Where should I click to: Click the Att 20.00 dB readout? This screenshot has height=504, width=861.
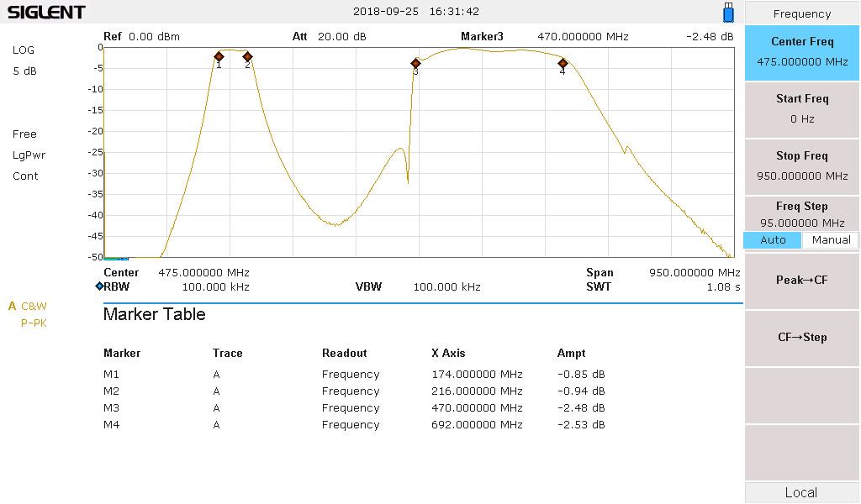(x=329, y=37)
